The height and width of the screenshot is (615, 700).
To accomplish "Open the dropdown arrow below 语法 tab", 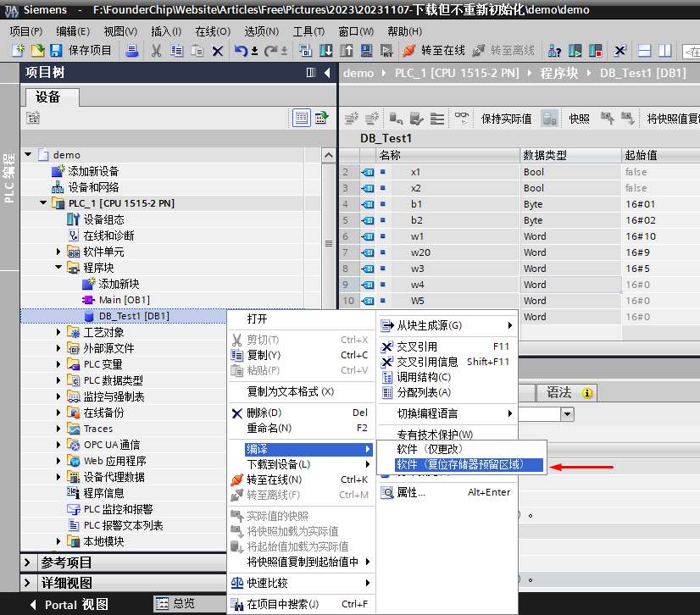I will pyautogui.click(x=567, y=414).
